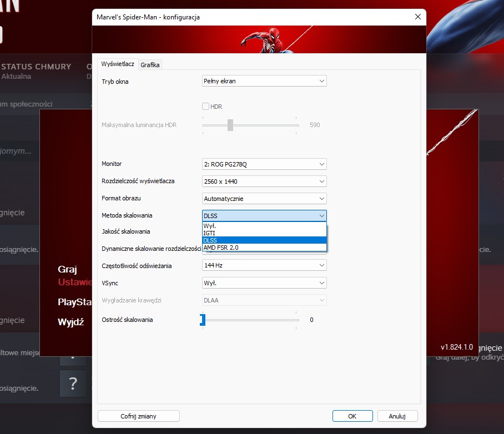Click the Jakość skalowania label
This screenshot has height=434, width=504.
pos(125,231)
